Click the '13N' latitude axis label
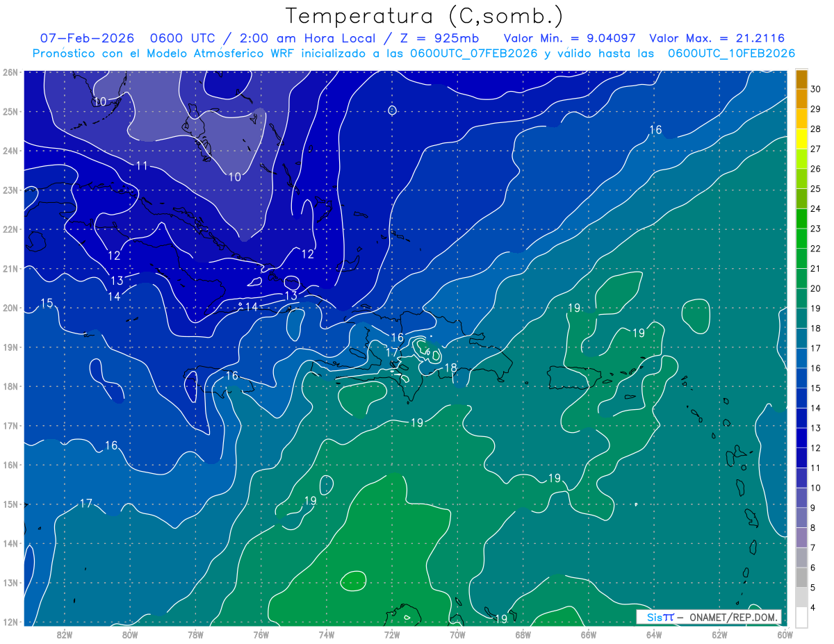Screen dimensions: 834x644 coord(10,582)
